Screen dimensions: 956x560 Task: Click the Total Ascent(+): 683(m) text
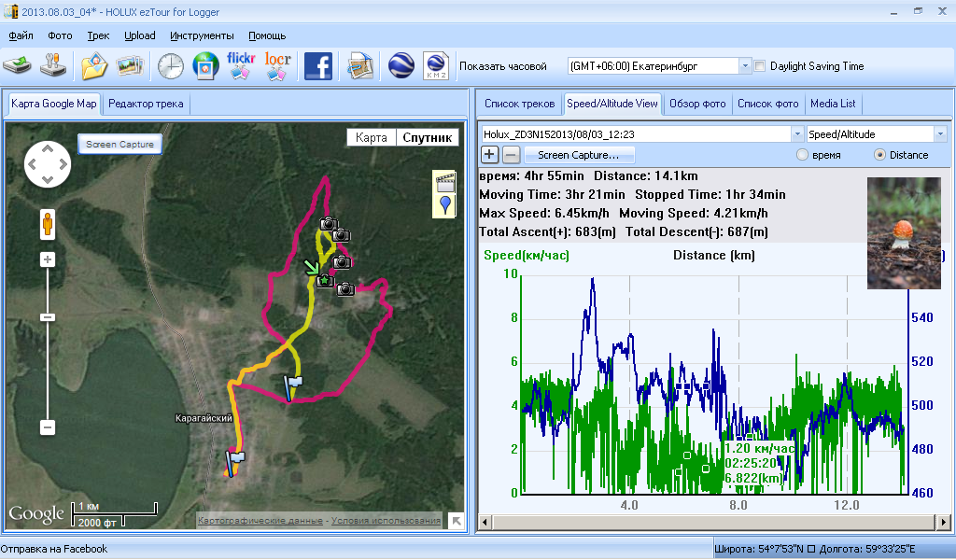(547, 232)
